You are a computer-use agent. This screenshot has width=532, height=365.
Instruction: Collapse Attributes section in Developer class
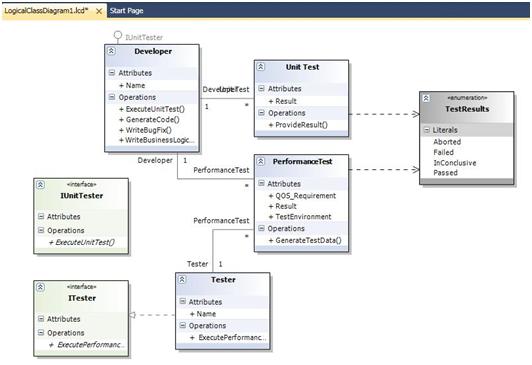click(112, 72)
